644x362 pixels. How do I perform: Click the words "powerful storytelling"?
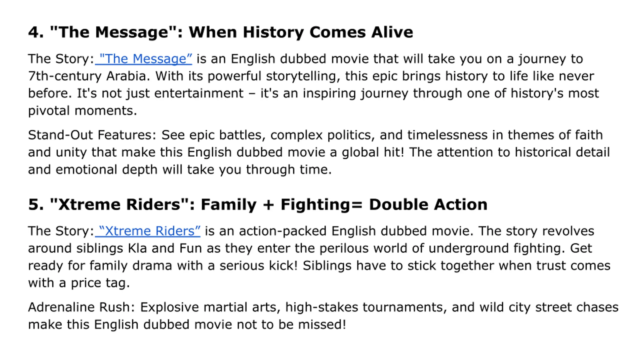point(274,76)
